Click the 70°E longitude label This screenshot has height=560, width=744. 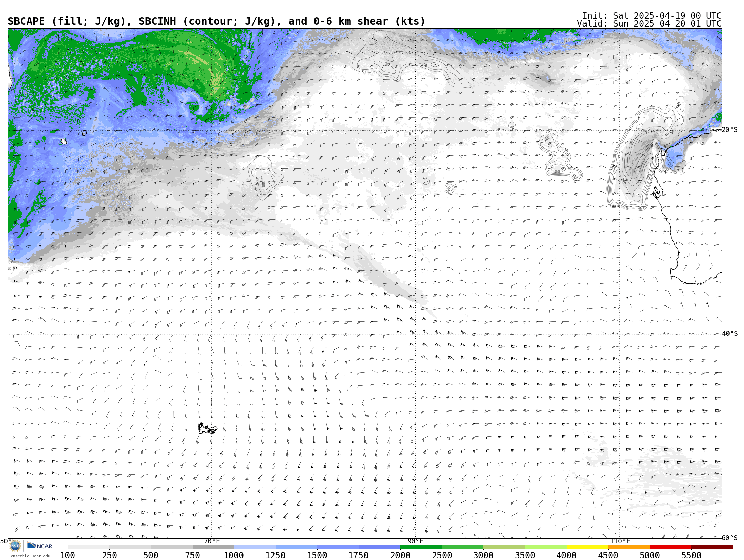click(212, 541)
